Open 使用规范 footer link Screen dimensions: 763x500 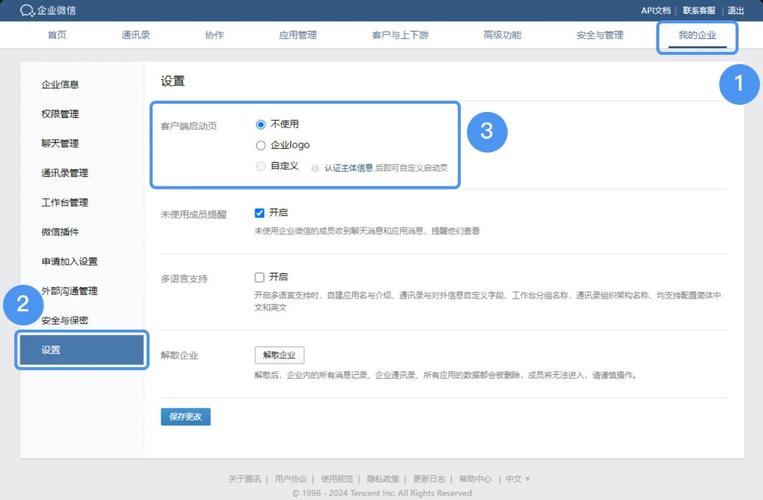click(x=337, y=479)
